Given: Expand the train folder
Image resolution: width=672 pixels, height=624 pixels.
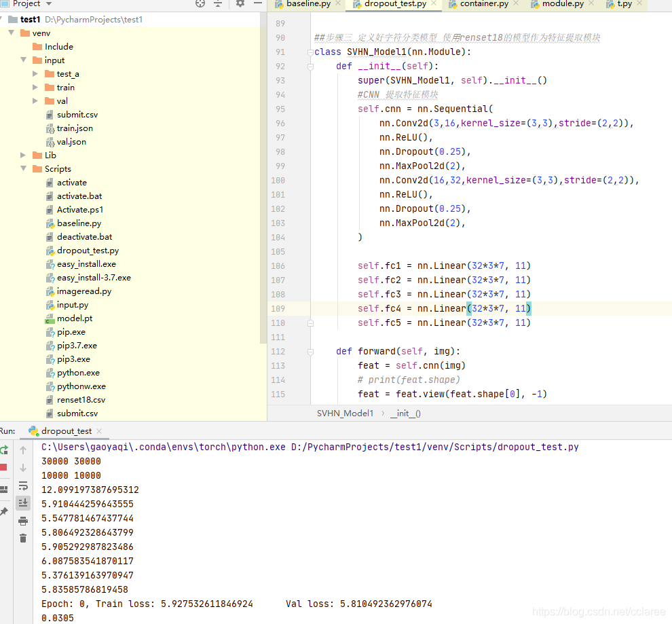Looking at the screenshot, I should tap(35, 88).
